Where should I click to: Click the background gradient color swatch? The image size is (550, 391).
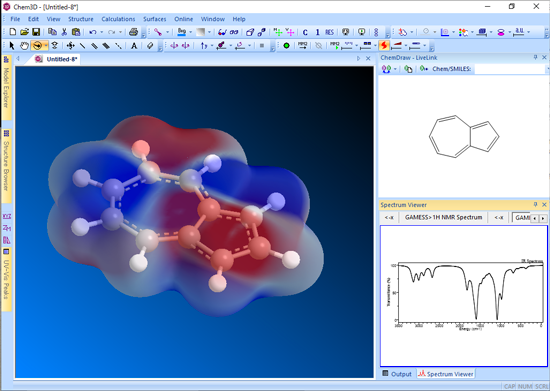[x=201, y=32]
